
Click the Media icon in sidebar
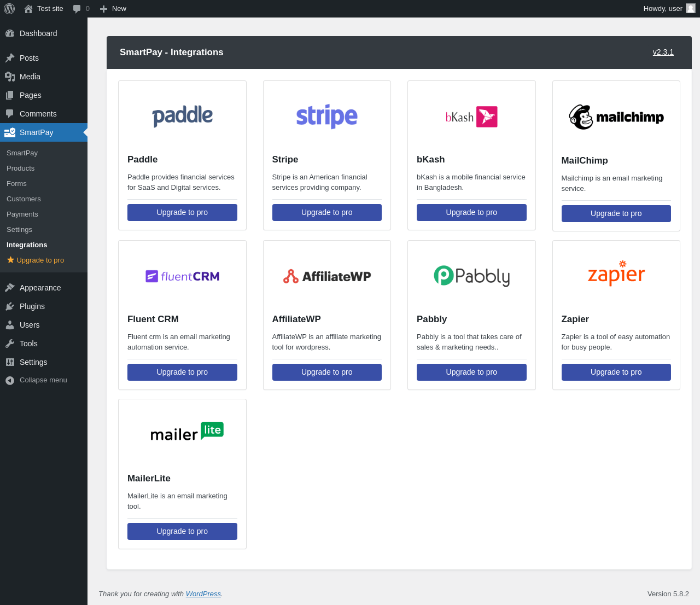click(x=10, y=77)
